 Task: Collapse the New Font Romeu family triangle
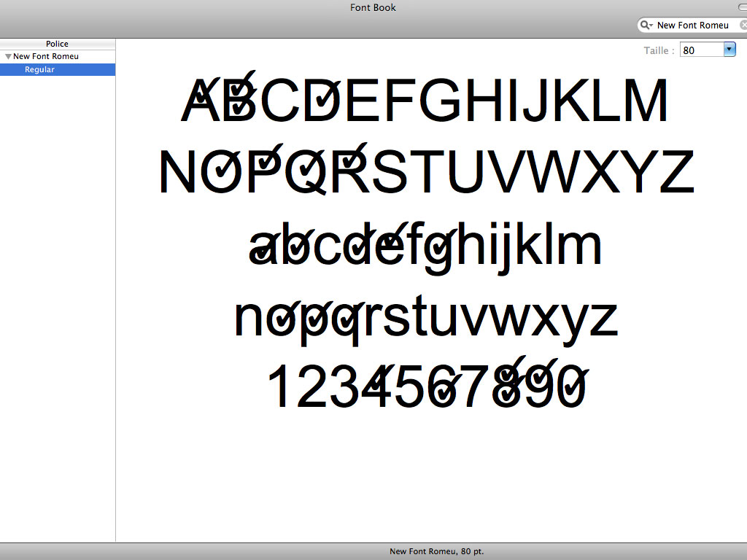click(7, 56)
